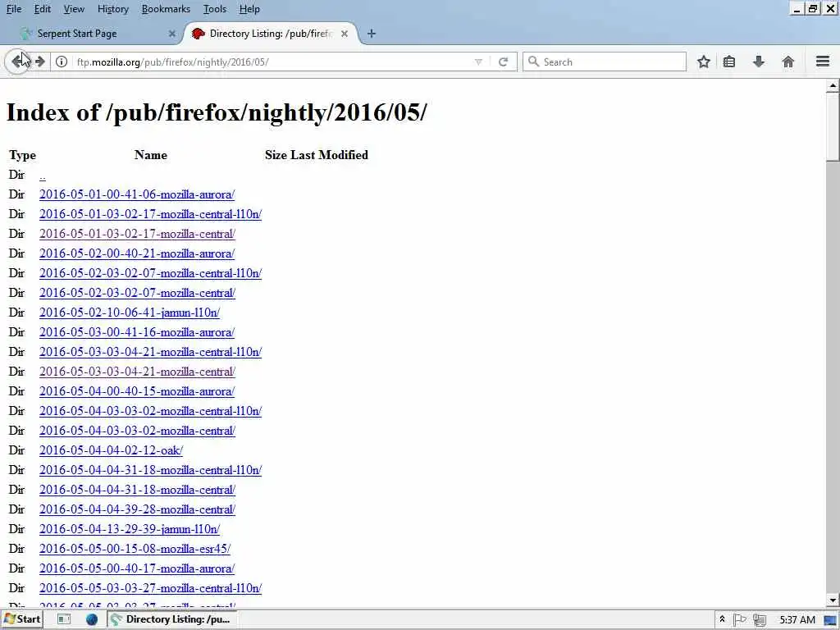This screenshot has width=840, height=630.
Task: Open a new tab with plus icon
Action: pyautogui.click(x=372, y=34)
